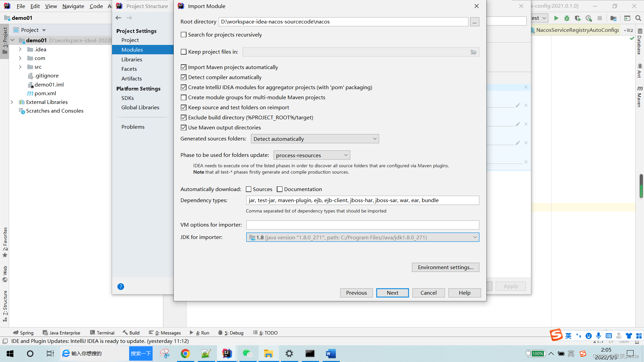Expand the demo01 project tree node
This screenshot has height=362, width=644.
click(x=13, y=40)
